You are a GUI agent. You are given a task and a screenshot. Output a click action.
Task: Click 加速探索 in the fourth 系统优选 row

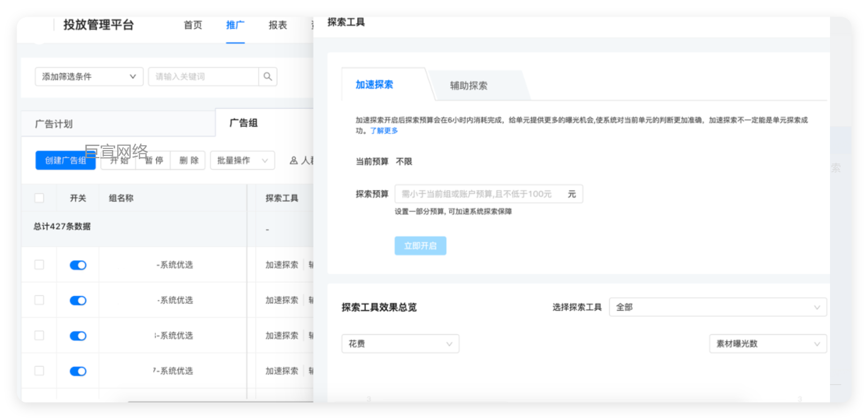[282, 371]
